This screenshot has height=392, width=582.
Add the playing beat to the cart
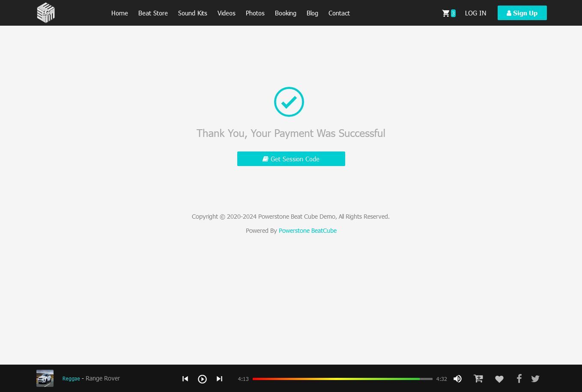(478, 379)
